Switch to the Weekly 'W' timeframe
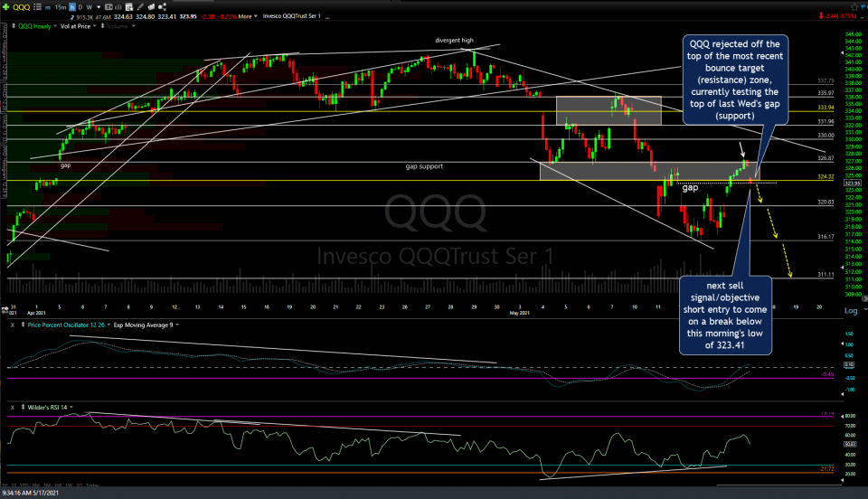 90,6
